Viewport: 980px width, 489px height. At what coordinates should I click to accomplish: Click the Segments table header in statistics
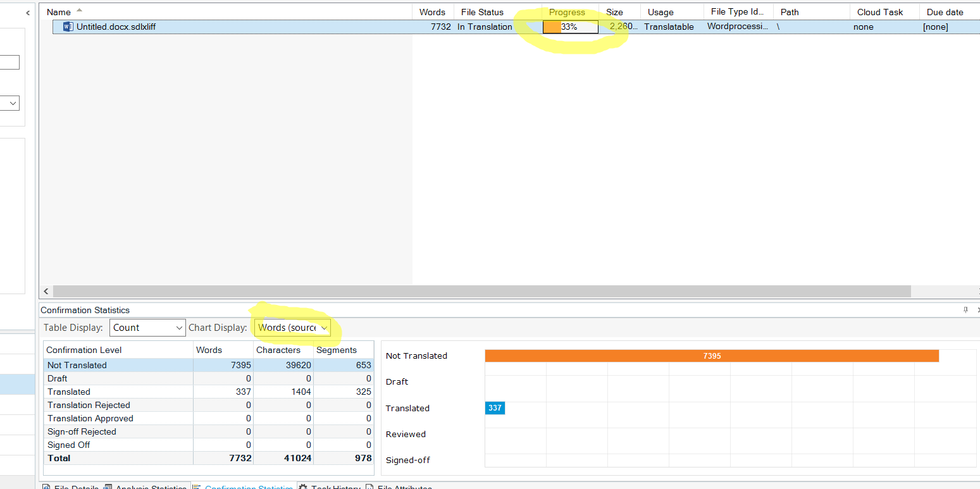[344, 350]
